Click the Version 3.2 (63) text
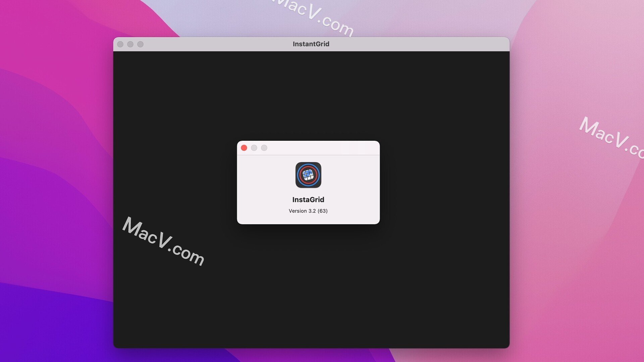644x362 pixels. click(x=308, y=211)
